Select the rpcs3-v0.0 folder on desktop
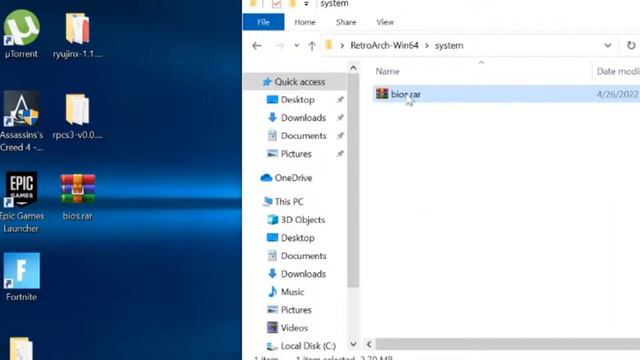640x360 pixels. 78,116
